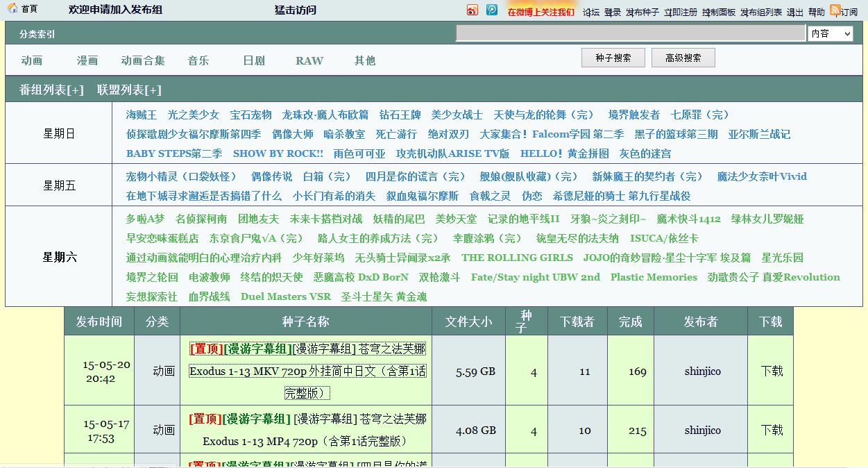Focus the gray search input field
Viewport: 868px width, 468px height.
pyautogui.click(x=631, y=33)
